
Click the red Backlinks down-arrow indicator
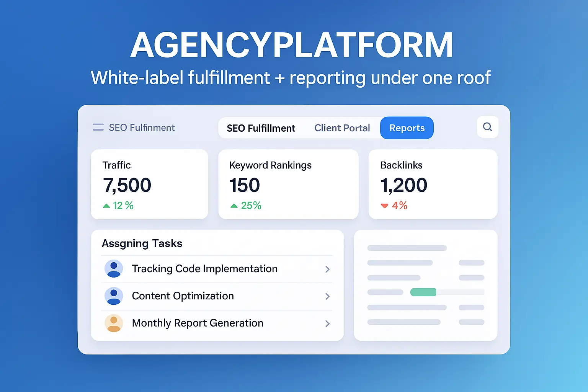coord(385,206)
